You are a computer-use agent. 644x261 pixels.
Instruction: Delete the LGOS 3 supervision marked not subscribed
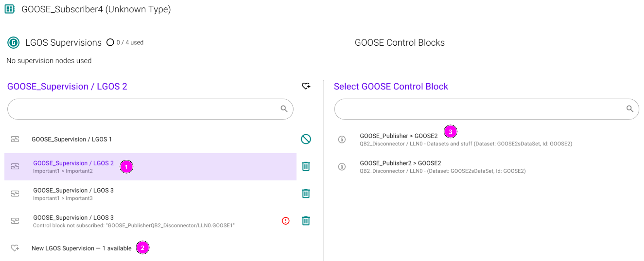click(306, 221)
